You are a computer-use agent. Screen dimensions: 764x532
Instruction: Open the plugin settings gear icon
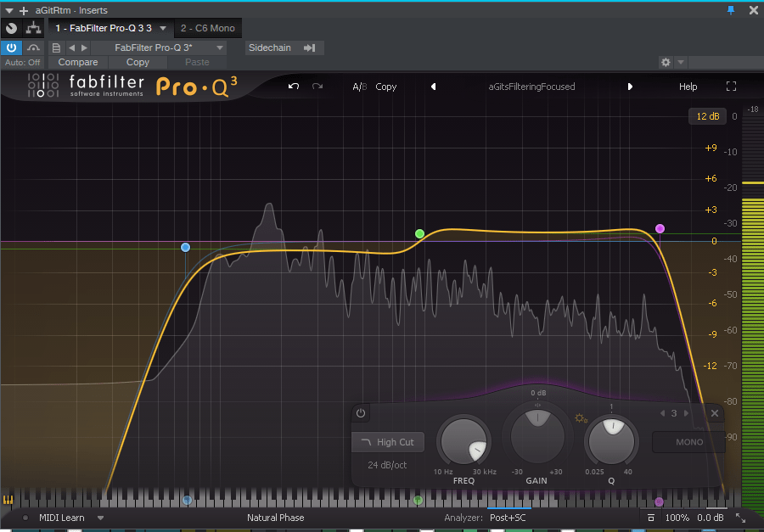[666, 63]
